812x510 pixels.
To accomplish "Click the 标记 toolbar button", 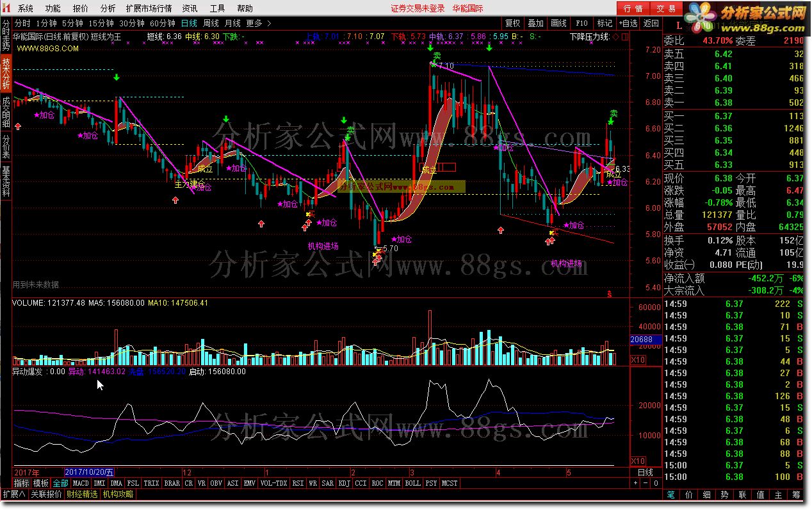I will click(x=605, y=23).
